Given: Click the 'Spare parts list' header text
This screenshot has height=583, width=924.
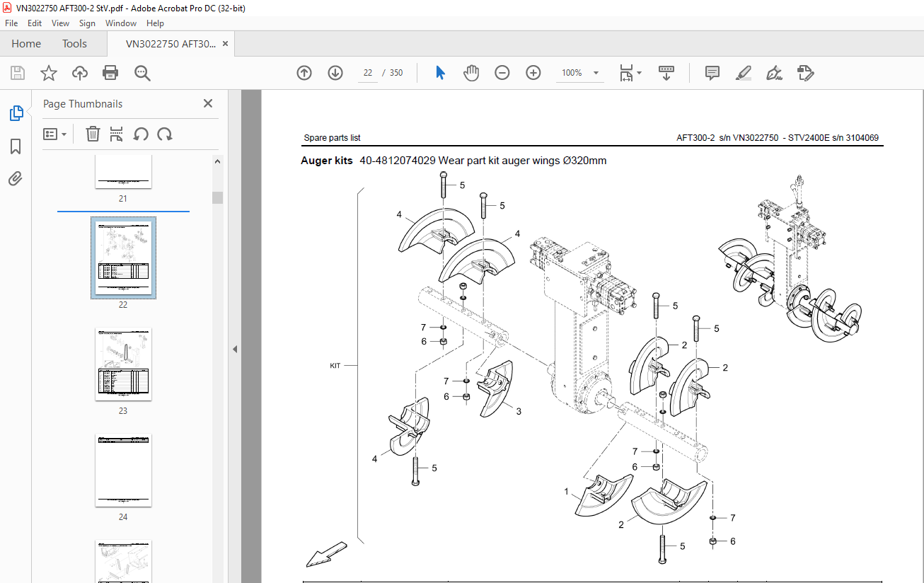Looking at the screenshot, I should click(332, 138).
